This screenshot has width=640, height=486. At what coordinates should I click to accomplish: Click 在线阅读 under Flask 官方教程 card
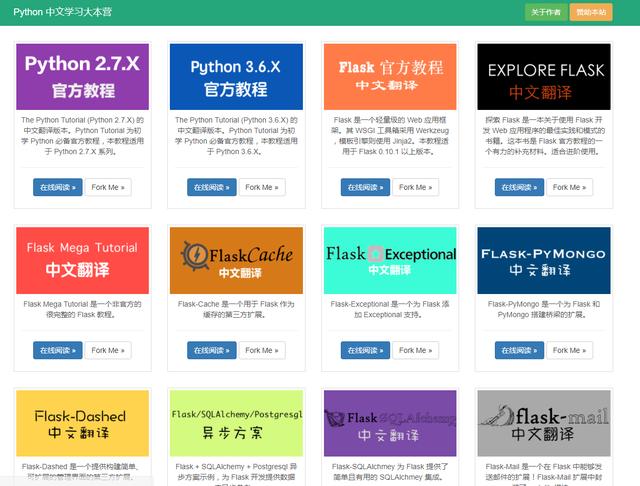tap(365, 187)
